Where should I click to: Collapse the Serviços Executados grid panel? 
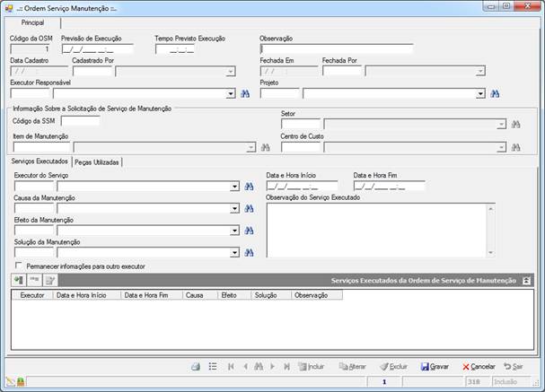526,281
